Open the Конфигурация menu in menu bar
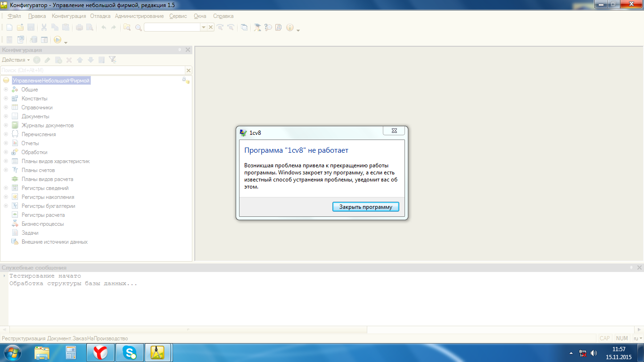 [x=69, y=16]
